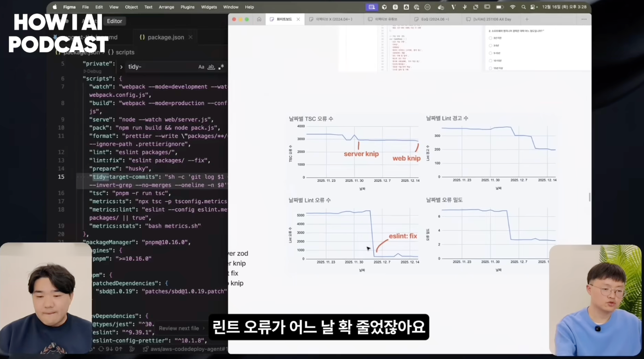Toggle Match Case (Aa) in the find box
The height and width of the screenshot is (359, 644).
[201, 67]
